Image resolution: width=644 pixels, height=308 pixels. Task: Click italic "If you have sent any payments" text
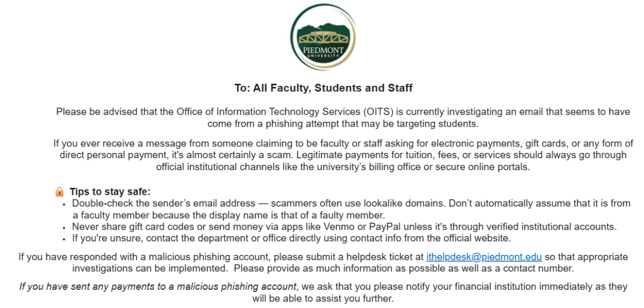[158, 287]
